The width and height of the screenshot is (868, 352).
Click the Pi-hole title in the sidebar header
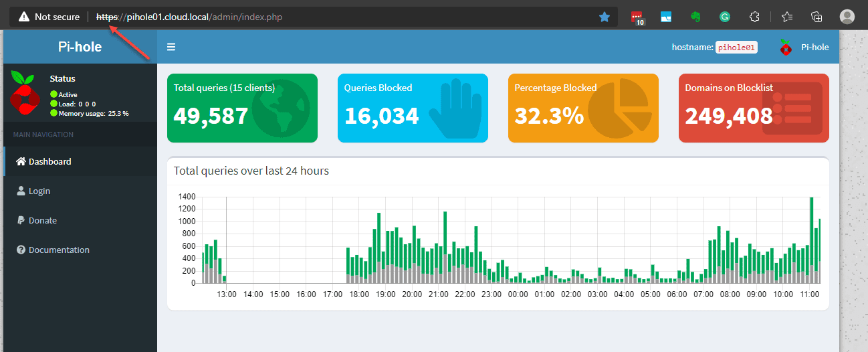coord(80,47)
